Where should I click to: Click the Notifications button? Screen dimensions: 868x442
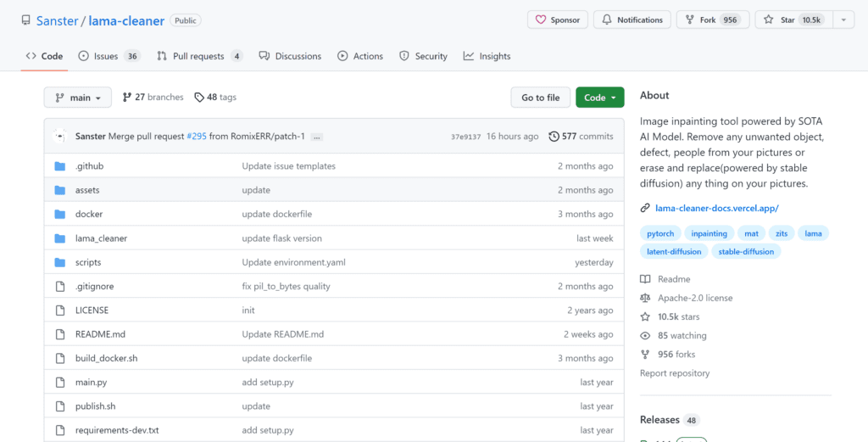[632, 20]
